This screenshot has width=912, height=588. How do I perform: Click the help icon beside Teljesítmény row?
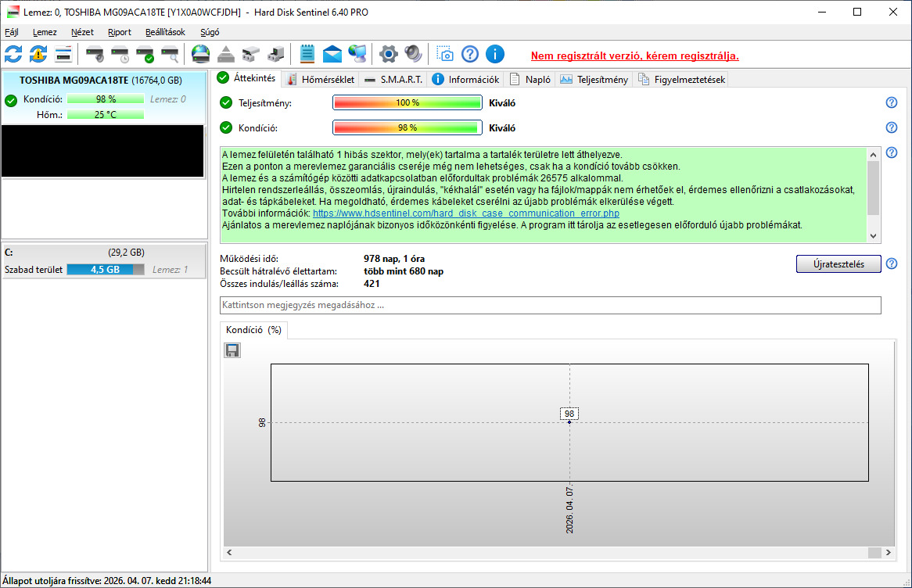[891, 103]
